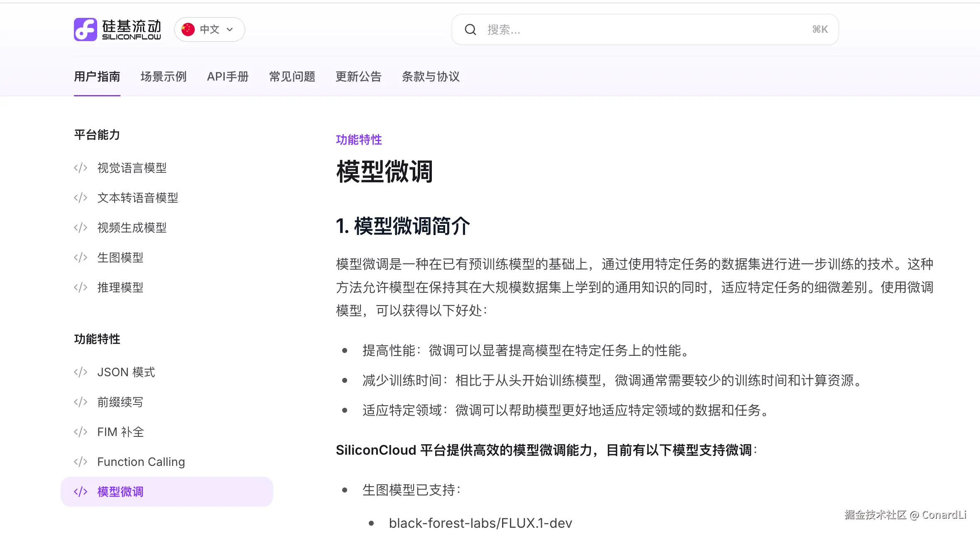
Task: Click the code icon beside 视觉语言模型
Action: tap(80, 168)
